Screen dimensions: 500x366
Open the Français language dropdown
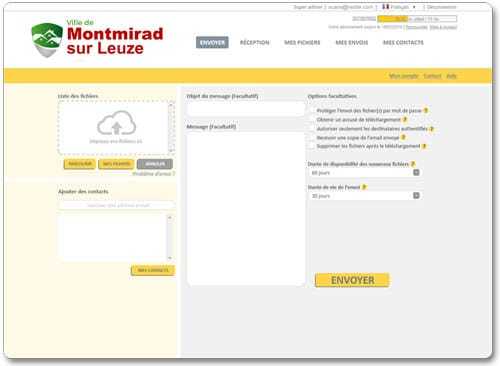coord(399,7)
